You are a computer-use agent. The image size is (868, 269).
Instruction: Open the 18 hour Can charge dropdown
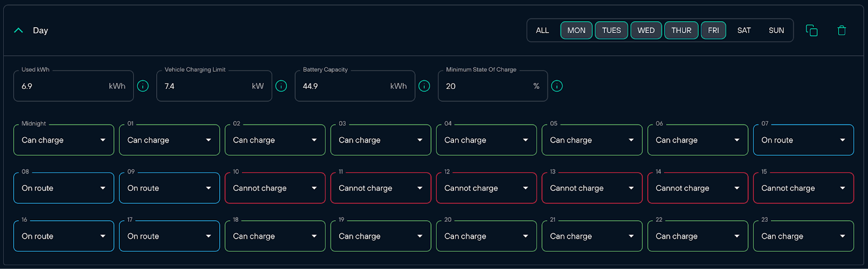tap(275, 236)
